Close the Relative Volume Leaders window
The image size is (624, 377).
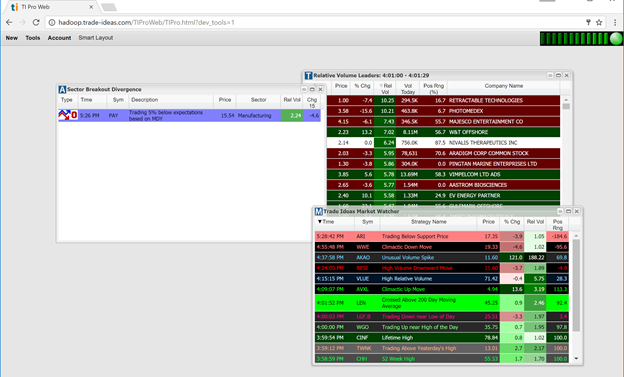pos(567,76)
